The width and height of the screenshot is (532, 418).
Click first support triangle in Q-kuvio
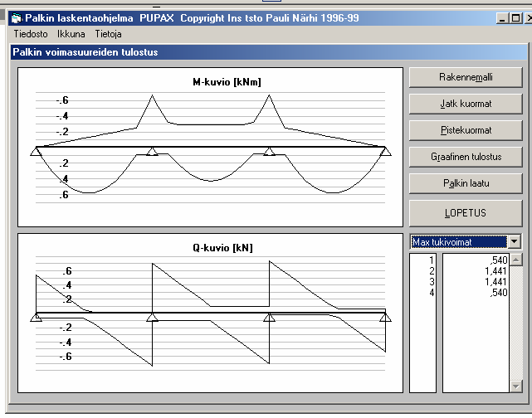click(x=36, y=317)
